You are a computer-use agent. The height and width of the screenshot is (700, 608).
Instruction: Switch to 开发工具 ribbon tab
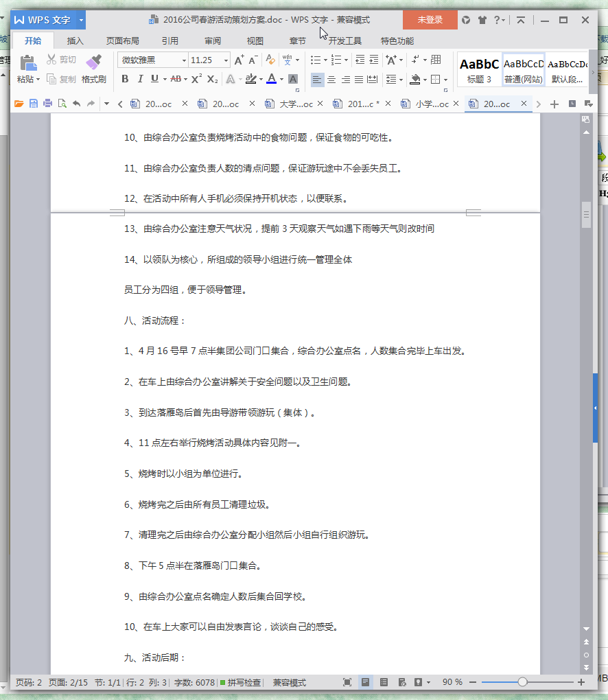[344, 41]
